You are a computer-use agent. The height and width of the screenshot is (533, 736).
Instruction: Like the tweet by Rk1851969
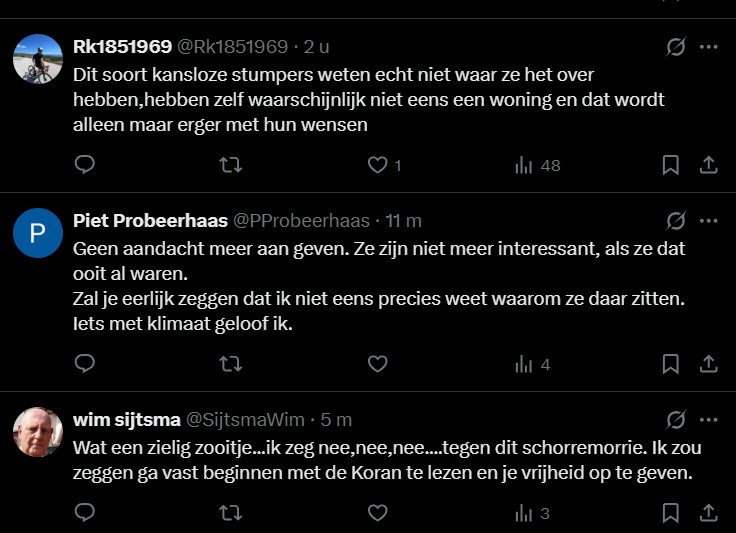tap(377, 165)
